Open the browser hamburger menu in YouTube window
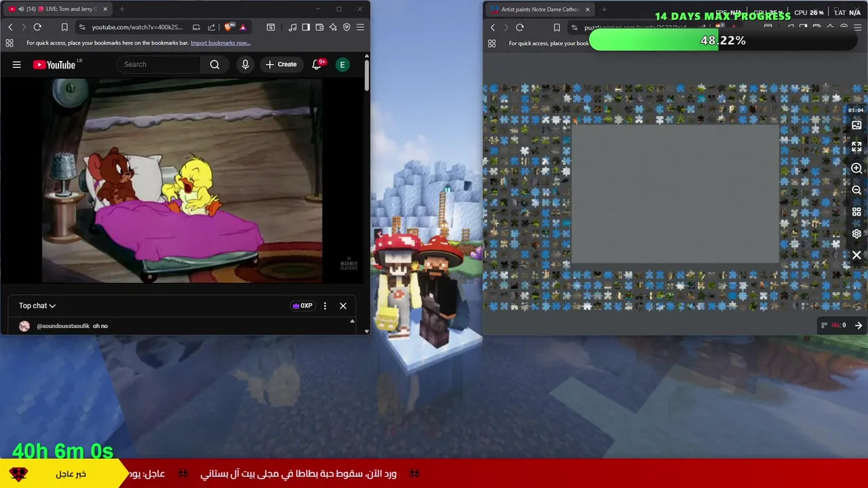This screenshot has width=868, height=488. (x=360, y=27)
